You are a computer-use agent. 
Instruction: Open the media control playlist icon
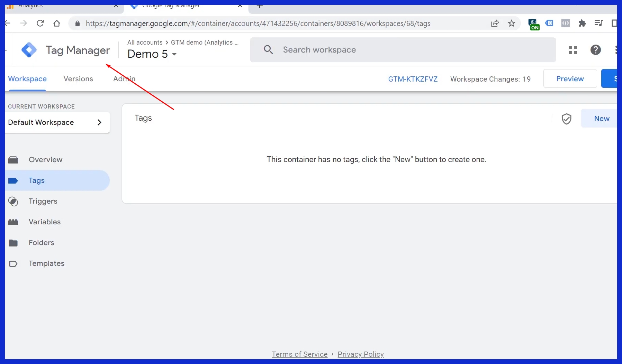pos(598,23)
